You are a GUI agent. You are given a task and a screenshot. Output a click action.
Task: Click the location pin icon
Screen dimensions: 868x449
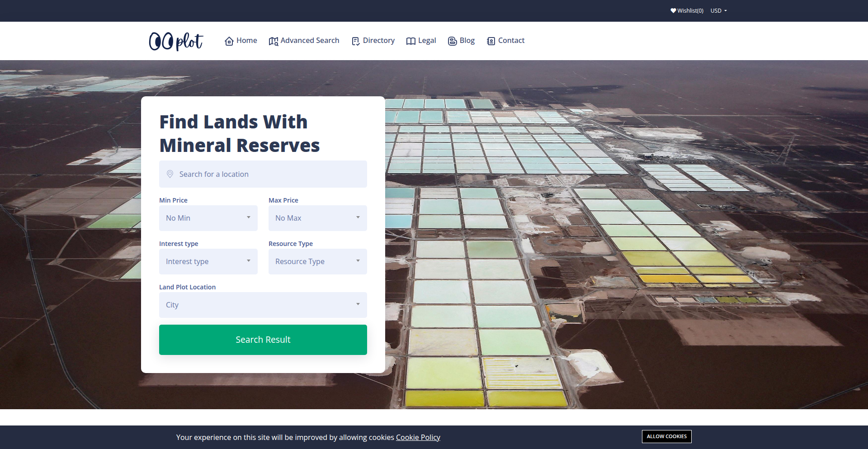point(170,174)
